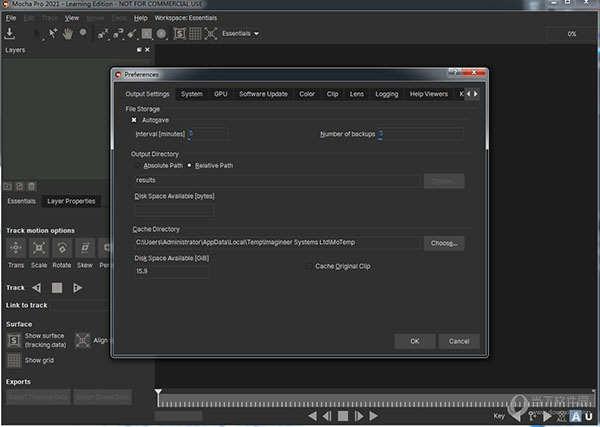Screen dimensions: 600x427
Task: Toggle the Autosave checkbox
Action: (134, 120)
